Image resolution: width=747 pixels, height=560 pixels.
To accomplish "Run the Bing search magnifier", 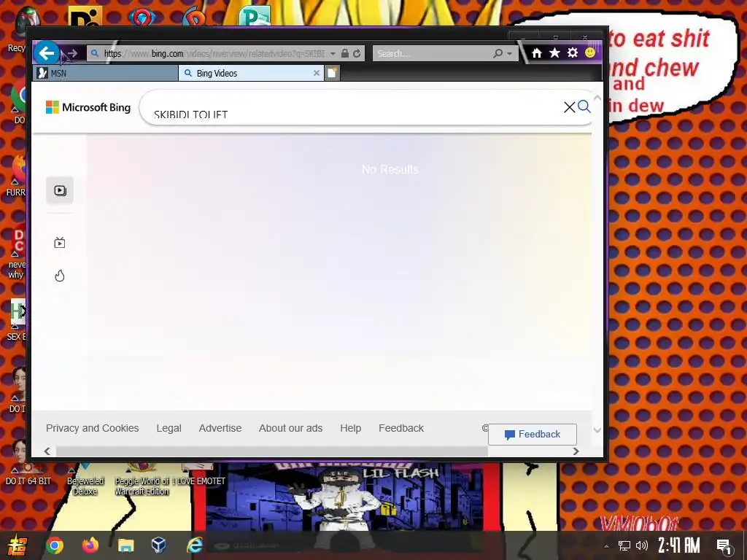I will point(584,106).
